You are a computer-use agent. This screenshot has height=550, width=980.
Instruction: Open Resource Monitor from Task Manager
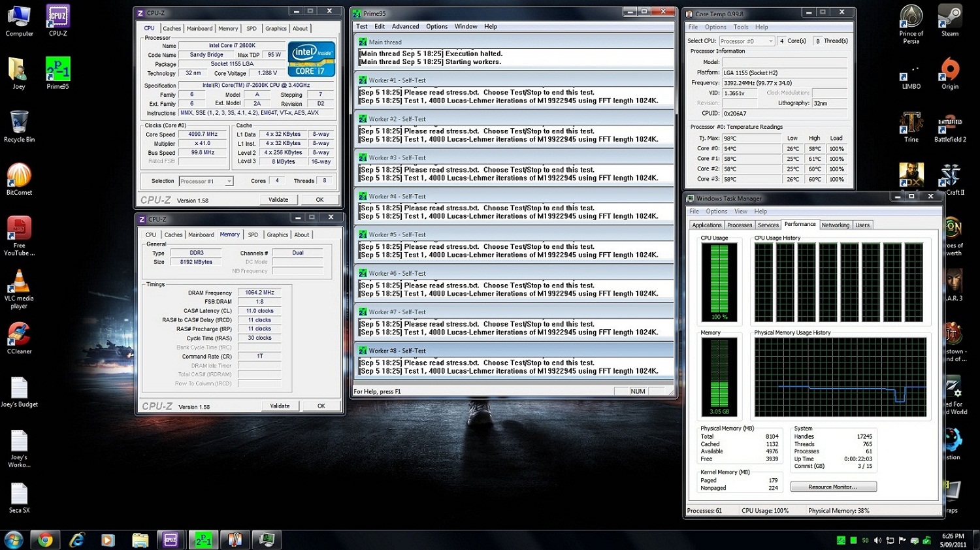pos(833,487)
